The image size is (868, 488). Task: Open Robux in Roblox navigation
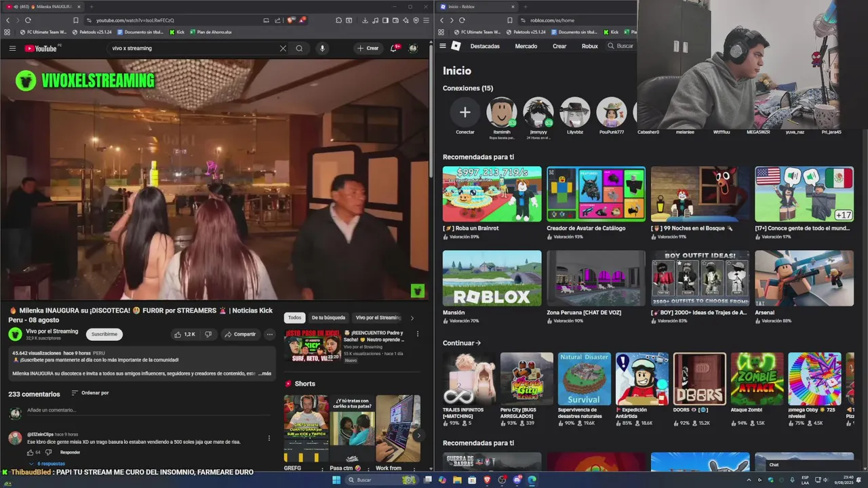[x=590, y=46]
